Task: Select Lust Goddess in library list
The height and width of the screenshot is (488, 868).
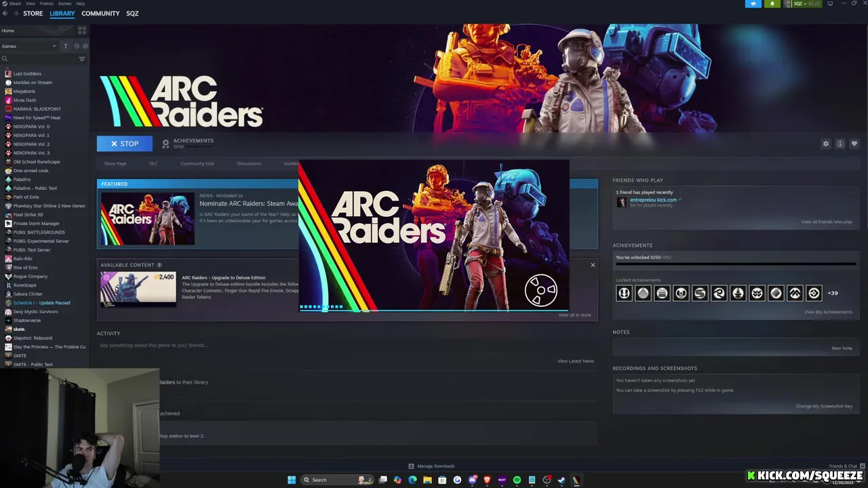Action: click(x=28, y=73)
